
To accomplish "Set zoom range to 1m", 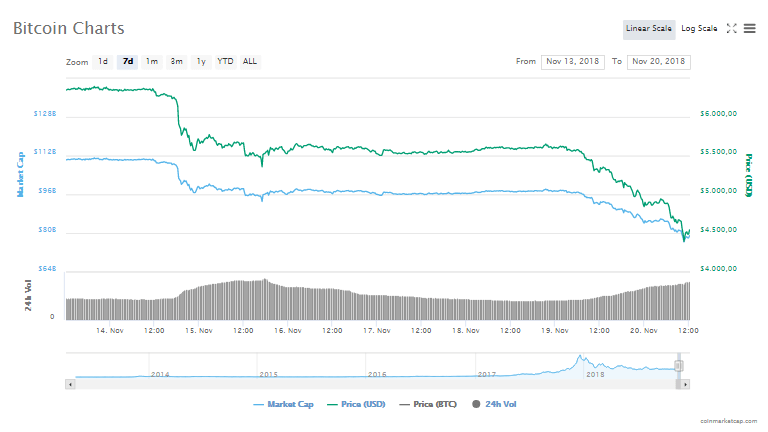I will pyautogui.click(x=152, y=62).
